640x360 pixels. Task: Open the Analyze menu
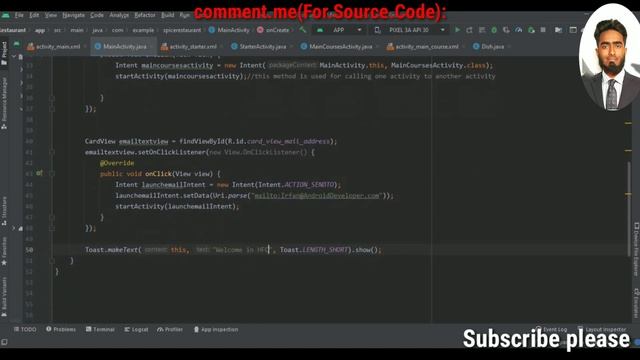119,15
